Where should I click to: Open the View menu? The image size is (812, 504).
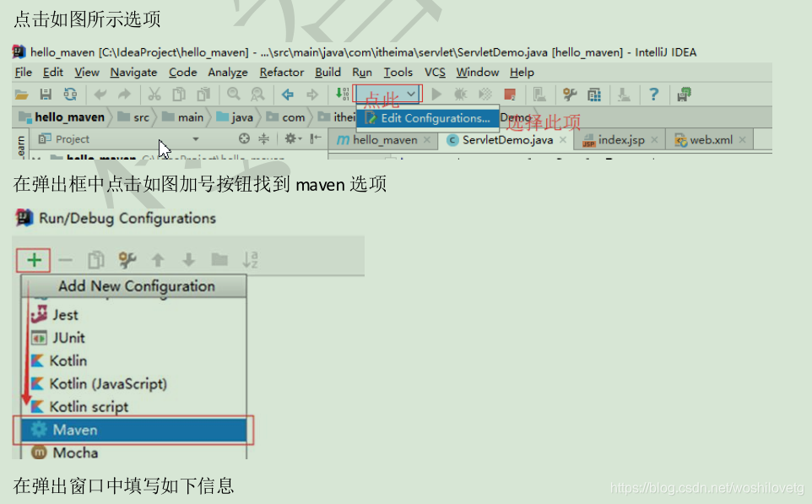point(86,73)
